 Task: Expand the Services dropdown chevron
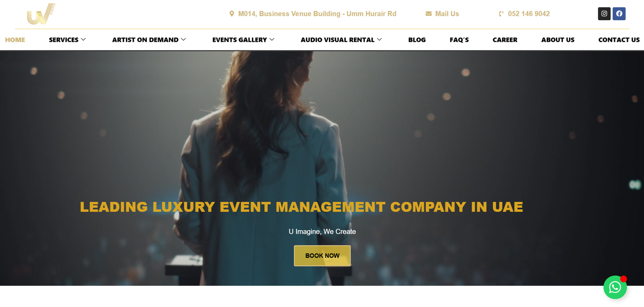(83, 39)
